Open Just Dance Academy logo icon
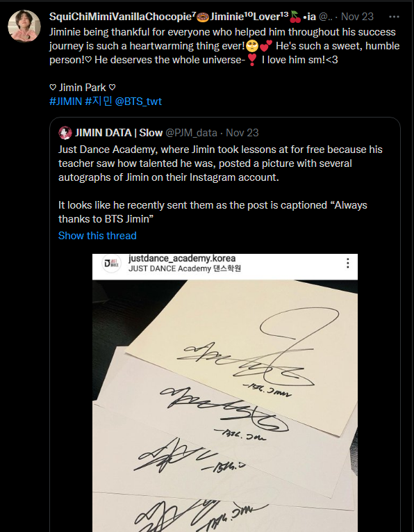This screenshot has width=414, height=532. click(111, 264)
